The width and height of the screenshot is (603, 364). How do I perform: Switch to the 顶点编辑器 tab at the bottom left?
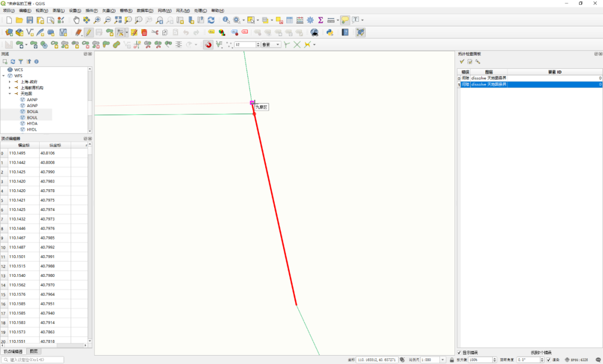point(13,351)
